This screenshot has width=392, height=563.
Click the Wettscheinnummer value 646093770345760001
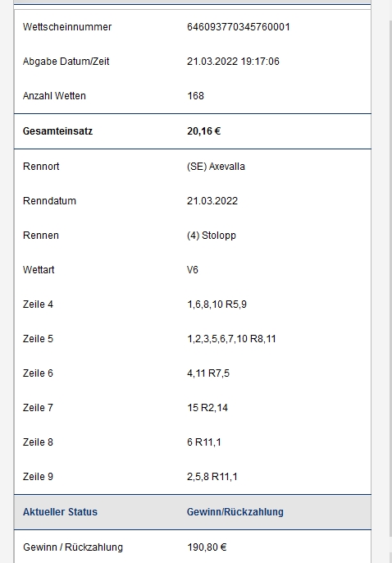coord(238,27)
